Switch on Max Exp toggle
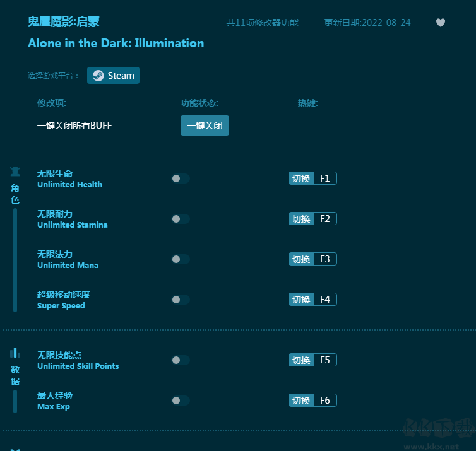 pos(180,401)
